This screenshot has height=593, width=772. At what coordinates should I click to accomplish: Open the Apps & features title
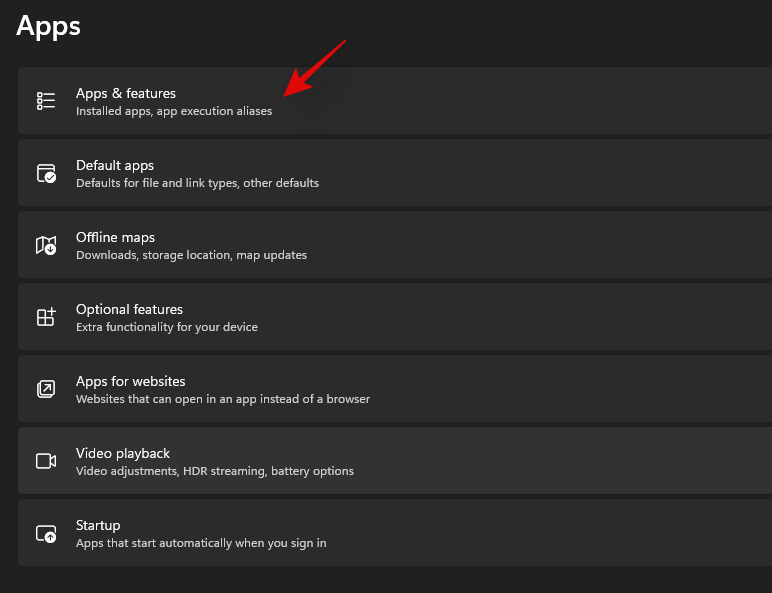coord(126,93)
